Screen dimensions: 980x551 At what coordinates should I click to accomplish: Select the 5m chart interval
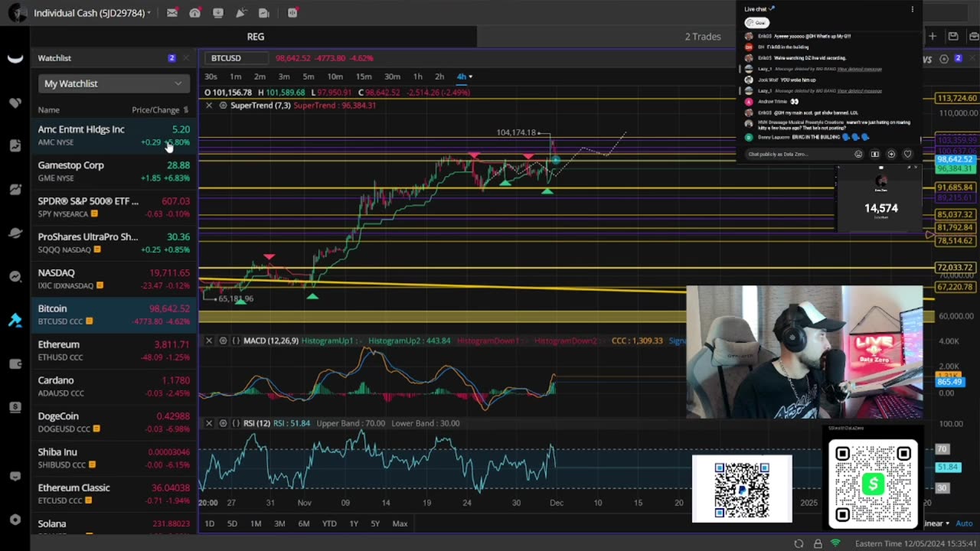click(308, 77)
